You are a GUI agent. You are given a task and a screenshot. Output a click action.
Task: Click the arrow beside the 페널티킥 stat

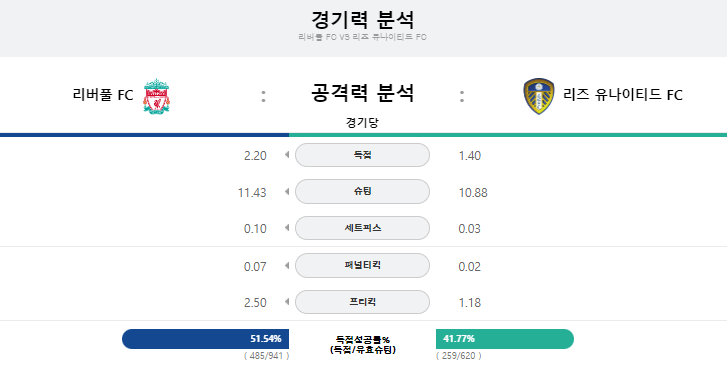pyautogui.click(x=287, y=265)
